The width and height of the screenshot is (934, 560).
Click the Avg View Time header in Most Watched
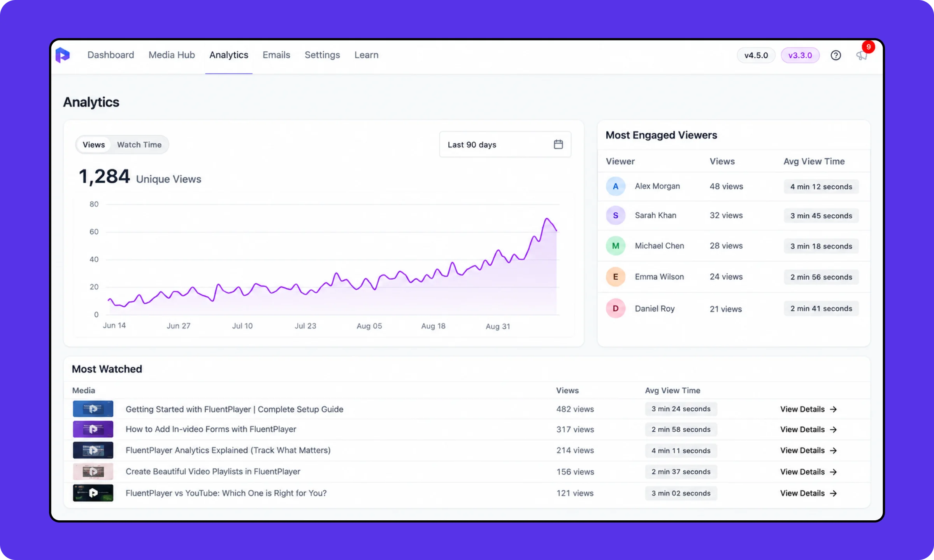672,390
